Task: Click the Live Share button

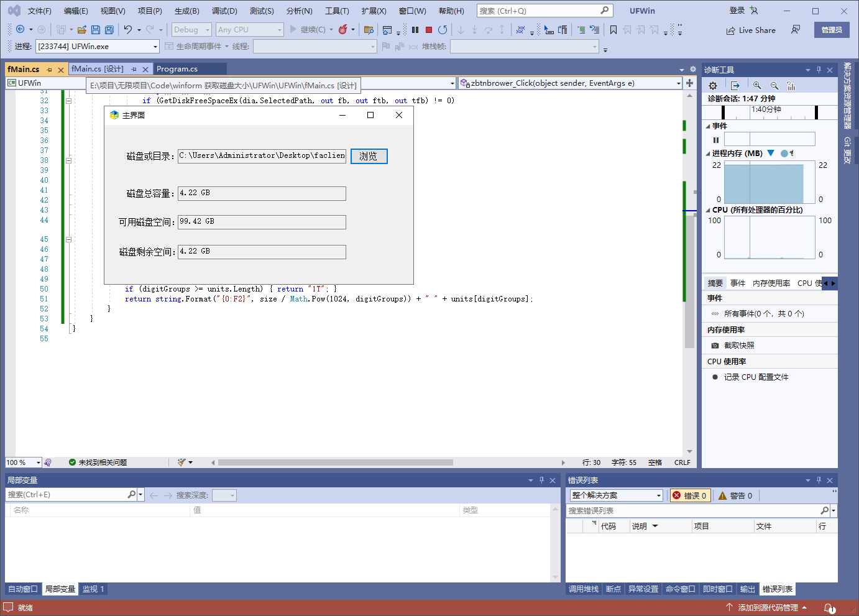Action: click(x=751, y=30)
